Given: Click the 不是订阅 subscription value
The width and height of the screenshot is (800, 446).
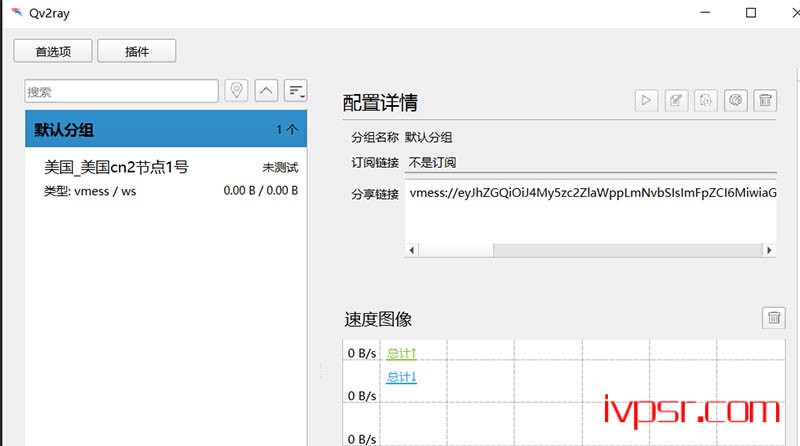Looking at the screenshot, I should tap(432, 162).
